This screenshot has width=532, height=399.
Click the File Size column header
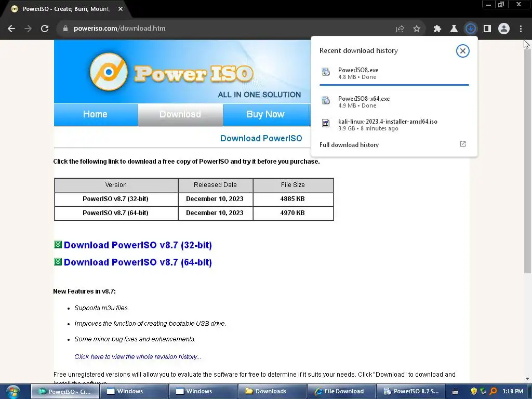(293, 185)
